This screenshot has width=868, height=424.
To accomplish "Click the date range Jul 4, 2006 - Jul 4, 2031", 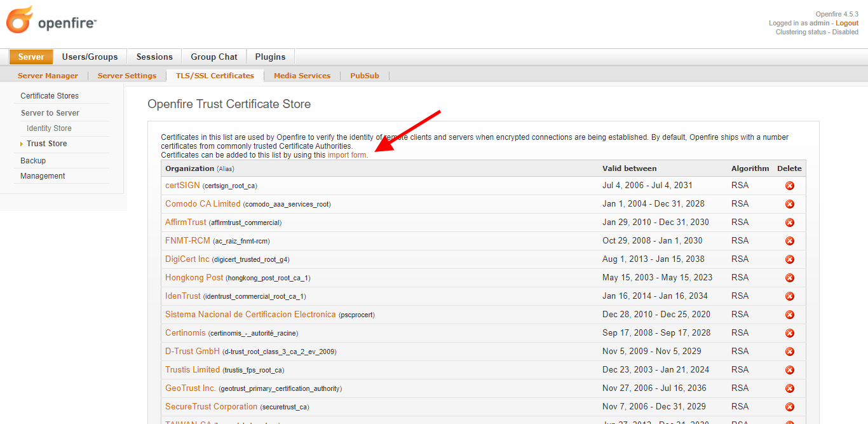I will pos(648,186).
